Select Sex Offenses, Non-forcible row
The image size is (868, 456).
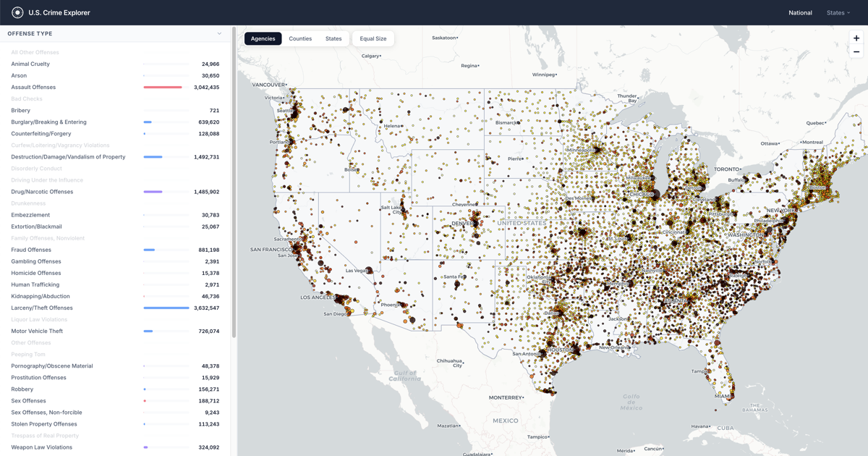click(115, 412)
